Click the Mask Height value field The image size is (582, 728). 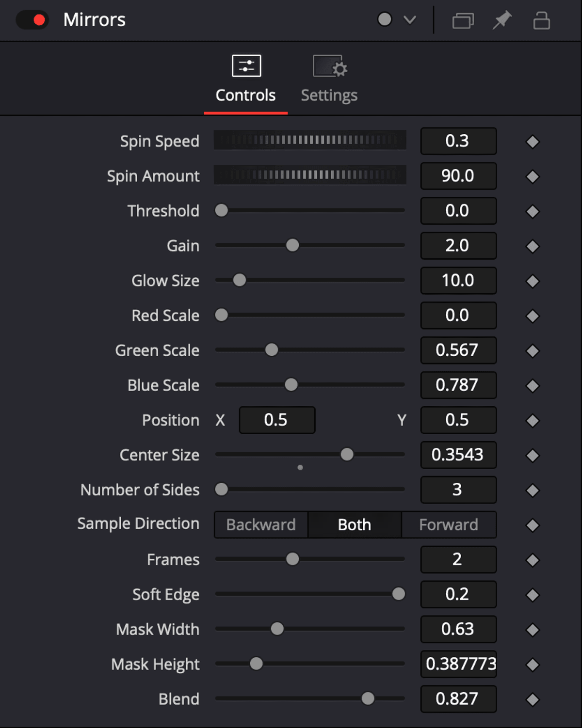459,664
